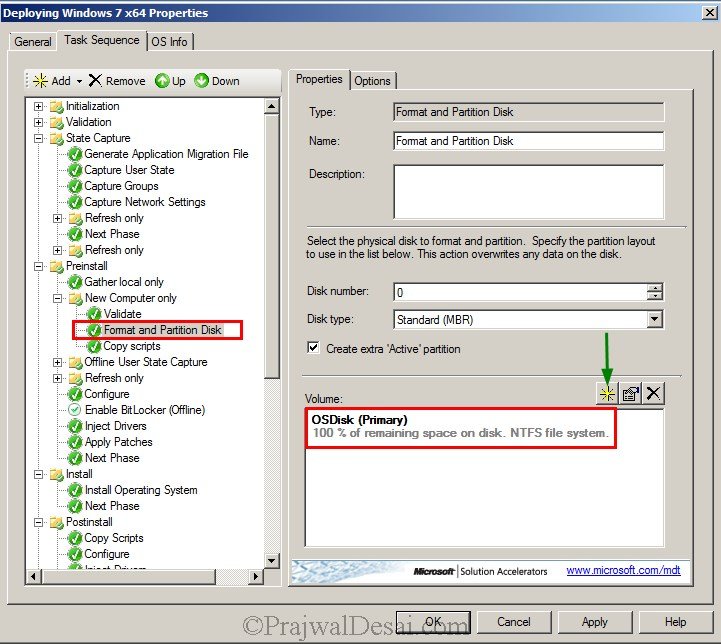Collapse the Install group
This screenshot has width=721, height=644.
pos(39,474)
